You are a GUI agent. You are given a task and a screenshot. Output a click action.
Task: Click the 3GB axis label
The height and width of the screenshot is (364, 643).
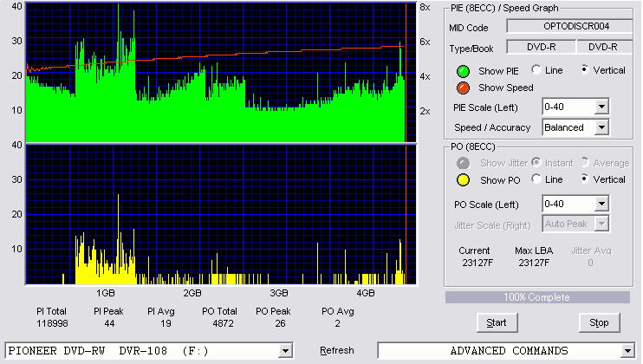coord(279,293)
